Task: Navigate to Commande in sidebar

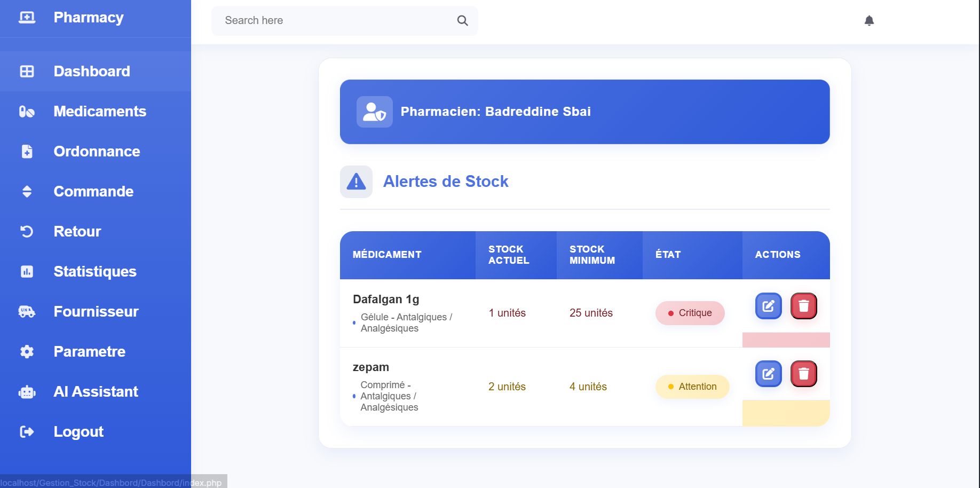Action: (93, 192)
